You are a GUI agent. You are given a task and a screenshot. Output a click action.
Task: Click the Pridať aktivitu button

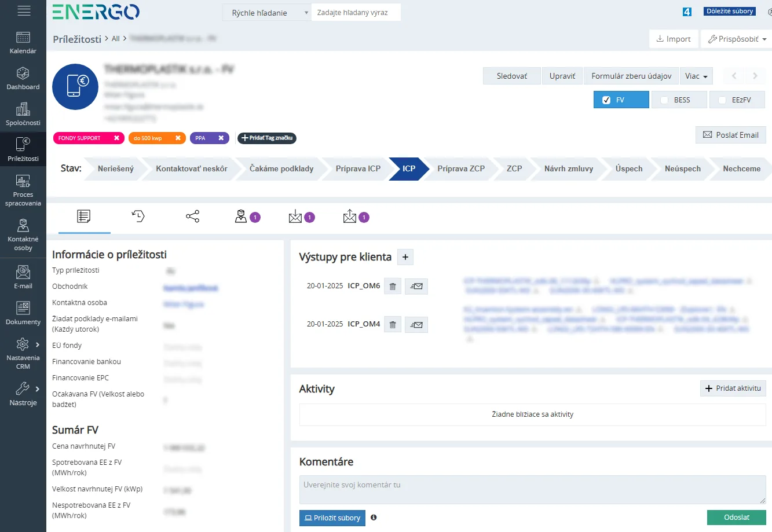733,388
